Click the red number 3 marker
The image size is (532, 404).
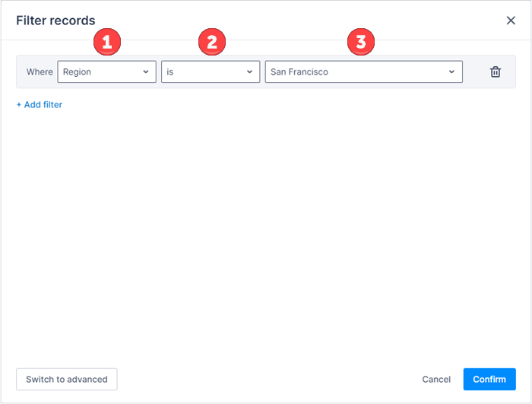click(361, 43)
